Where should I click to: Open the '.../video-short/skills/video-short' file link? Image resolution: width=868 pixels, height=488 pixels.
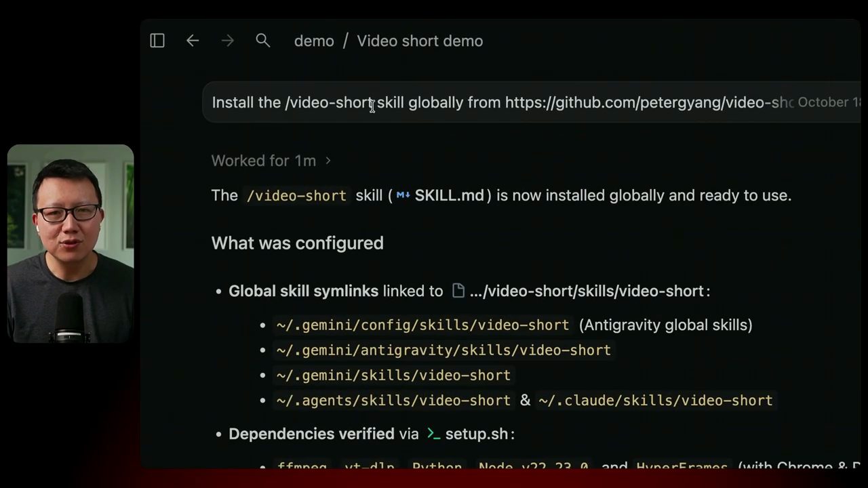[x=578, y=291]
